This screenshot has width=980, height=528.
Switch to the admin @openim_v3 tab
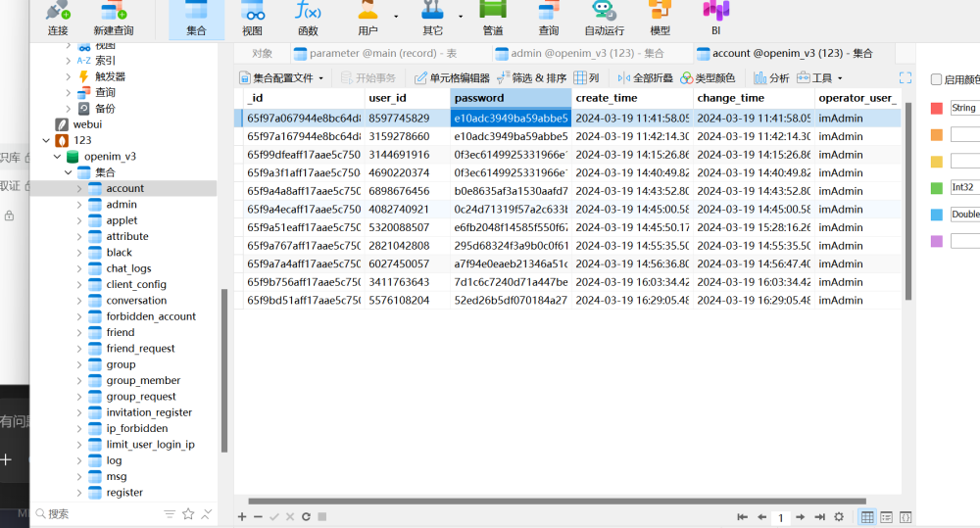click(x=578, y=54)
